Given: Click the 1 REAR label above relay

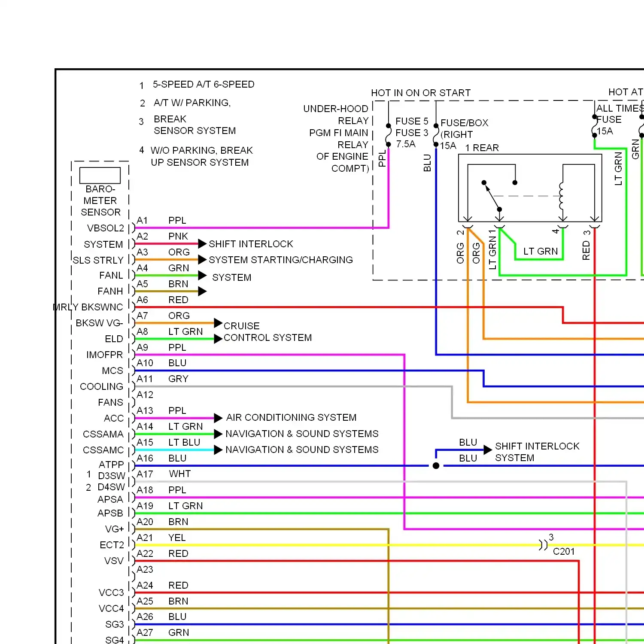Looking at the screenshot, I should (x=482, y=148).
